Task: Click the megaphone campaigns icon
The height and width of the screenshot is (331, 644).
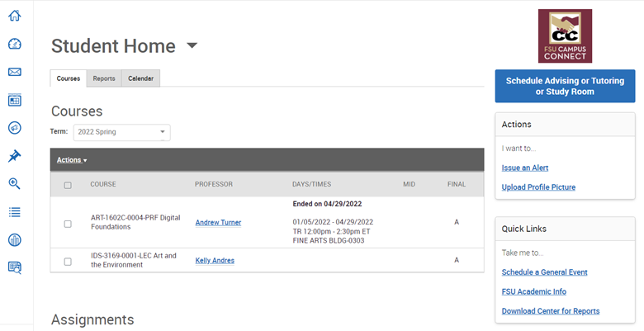Action: [x=14, y=128]
